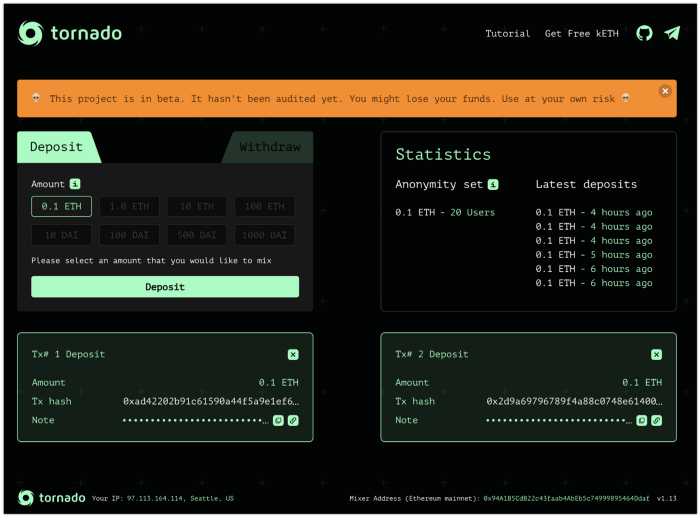Pick the 100 DAI amount
Screen dimensions: 700x517
[x=129, y=235]
